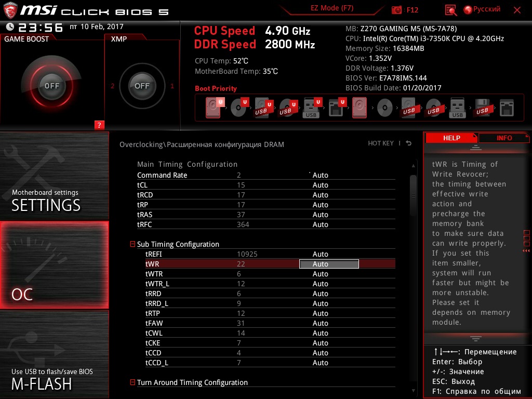Toggle the Turn Around Timing Configuration expander

tap(132, 382)
